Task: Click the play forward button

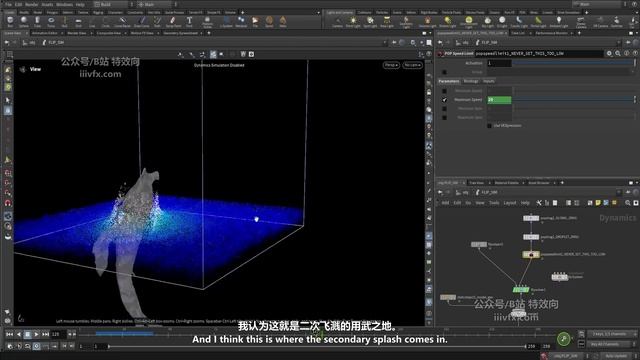Action: 36,334
